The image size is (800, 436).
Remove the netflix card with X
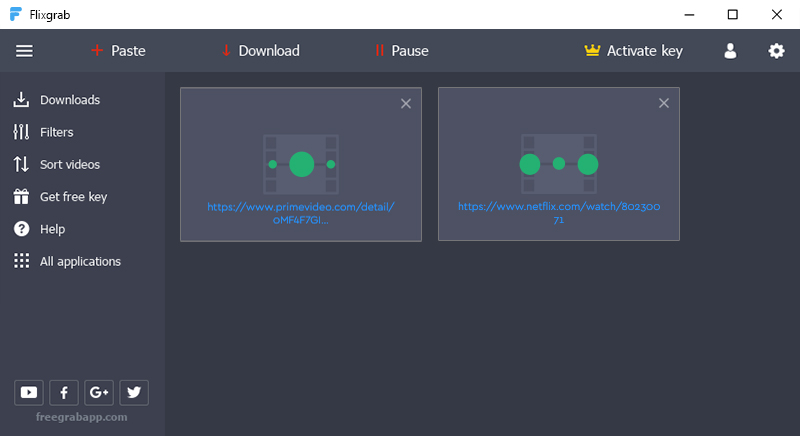[664, 103]
